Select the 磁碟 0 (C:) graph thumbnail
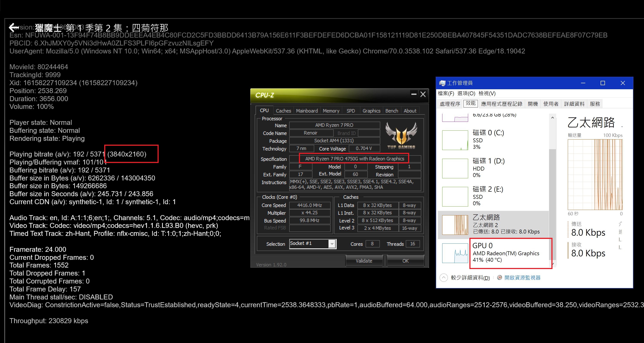 [455, 140]
